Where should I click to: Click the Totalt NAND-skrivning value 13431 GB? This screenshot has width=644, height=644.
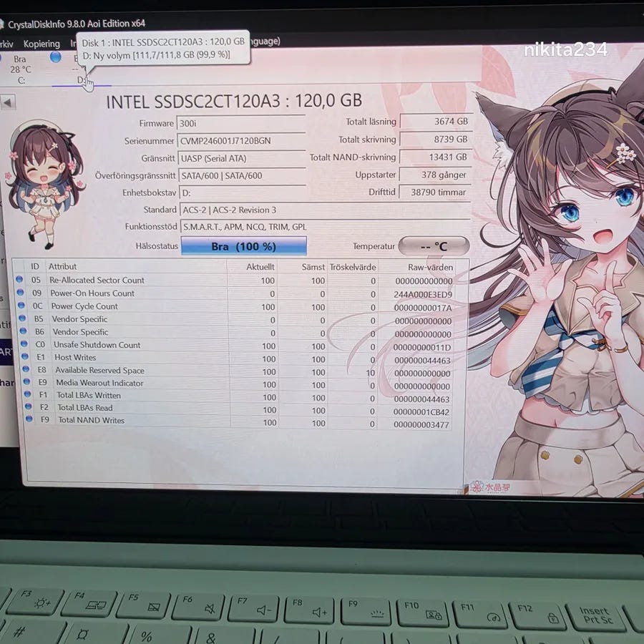(435, 157)
